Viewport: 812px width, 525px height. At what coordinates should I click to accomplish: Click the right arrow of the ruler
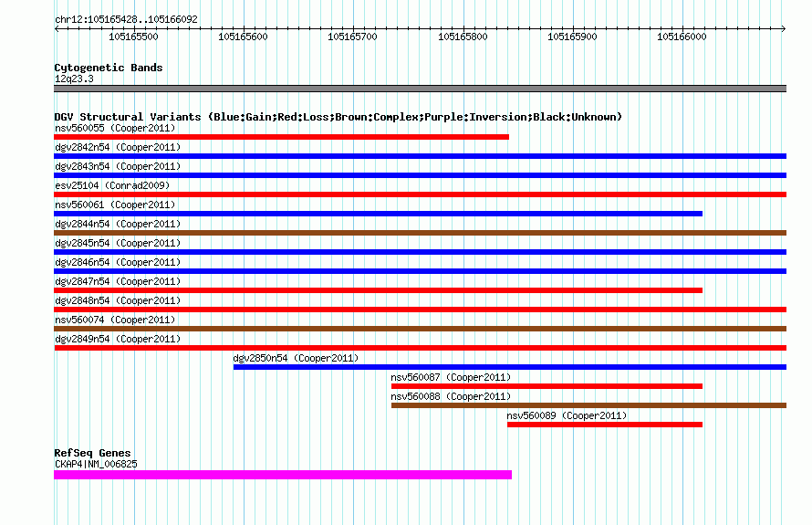click(x=784, y=28)
